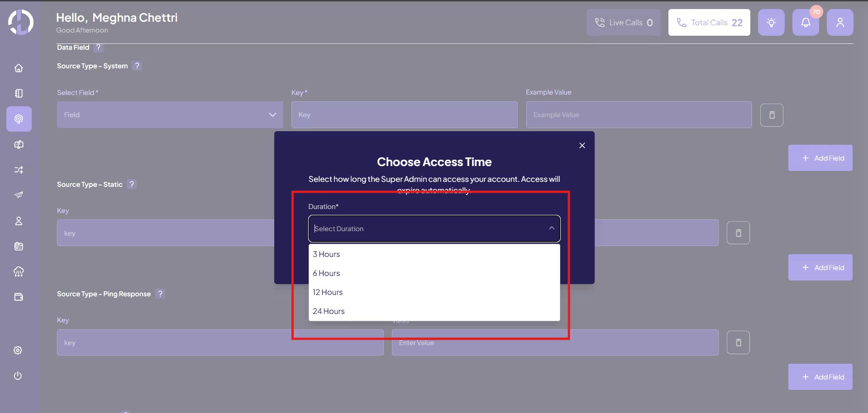Click the power logout icon at sidebar bottom
Screen dimensions: 868x413
coord(19,376)
